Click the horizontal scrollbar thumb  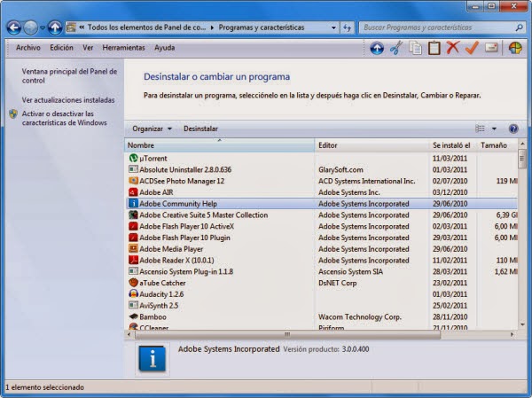click(287, 334)
